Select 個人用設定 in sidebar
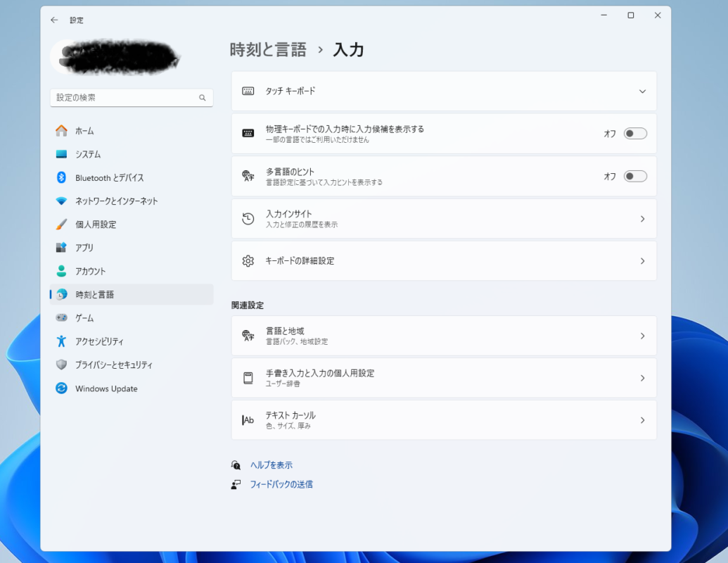This screenshot has height=563, width=728. click(132, 224)
